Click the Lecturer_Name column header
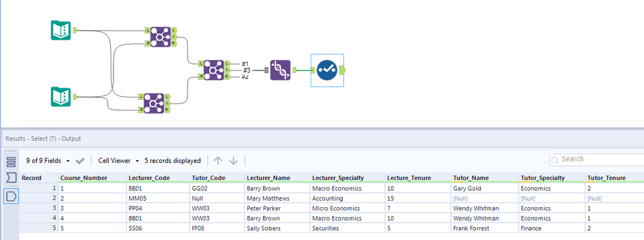Screen dimensions: 644x240 coord(277,178)
